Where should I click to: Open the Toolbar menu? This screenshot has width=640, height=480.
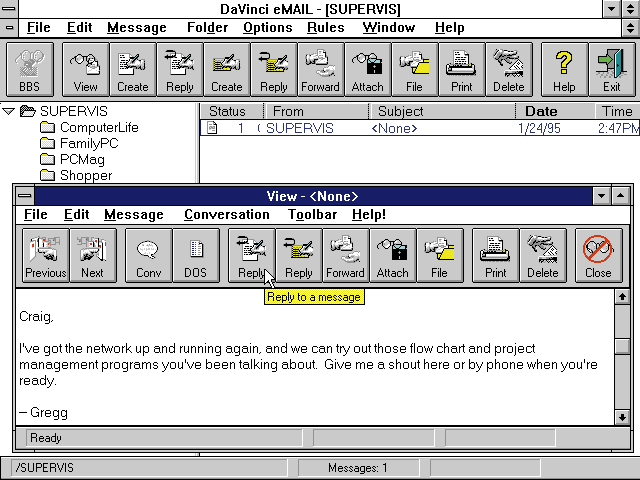312,215
